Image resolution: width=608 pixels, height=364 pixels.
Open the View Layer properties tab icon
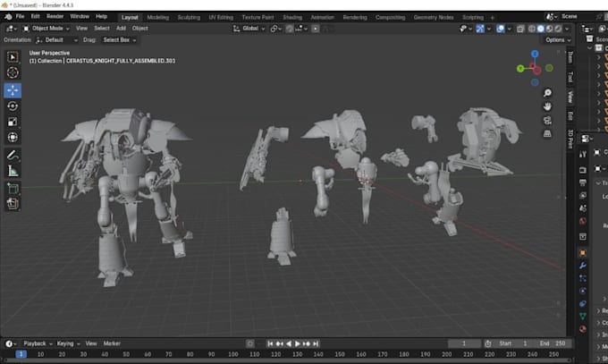click(x=582, y=195)
